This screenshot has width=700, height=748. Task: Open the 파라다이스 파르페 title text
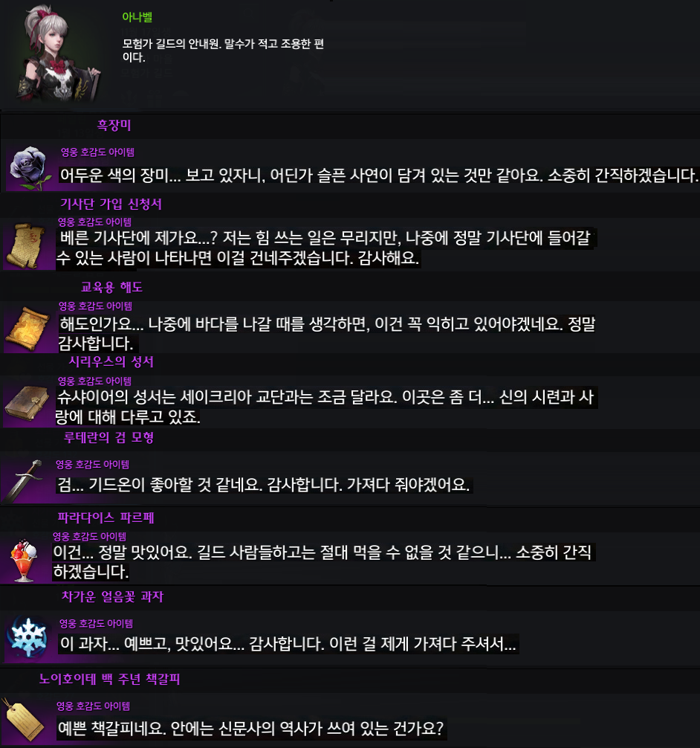tap(106, 518)
